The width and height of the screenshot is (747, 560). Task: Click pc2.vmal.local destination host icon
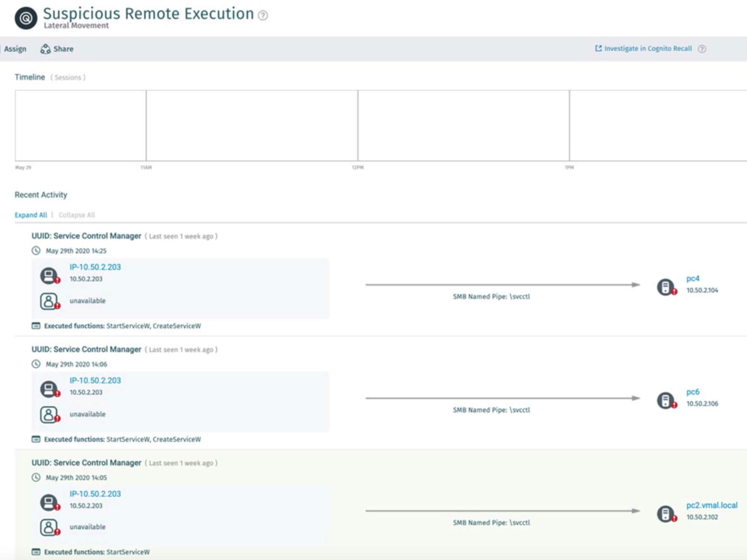[x=665, y=514]
